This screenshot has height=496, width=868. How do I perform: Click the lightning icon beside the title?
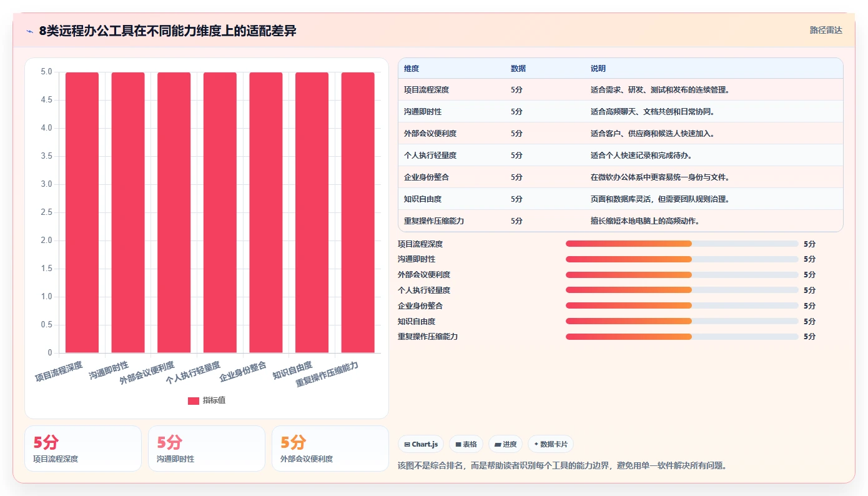(29, 31)
